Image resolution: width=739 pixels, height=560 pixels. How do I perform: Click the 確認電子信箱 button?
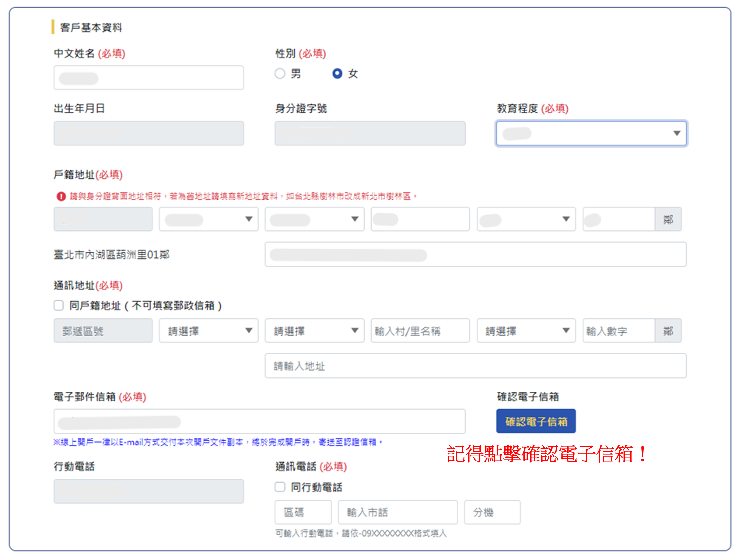pyautogui.click(x=536, y=421)
